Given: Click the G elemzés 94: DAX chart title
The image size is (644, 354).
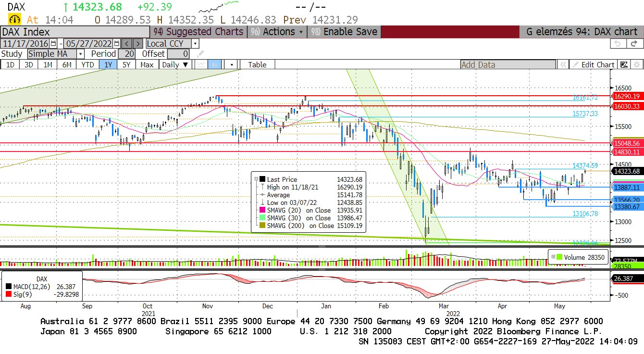Looking at the screenshot, I should [582, 32].
